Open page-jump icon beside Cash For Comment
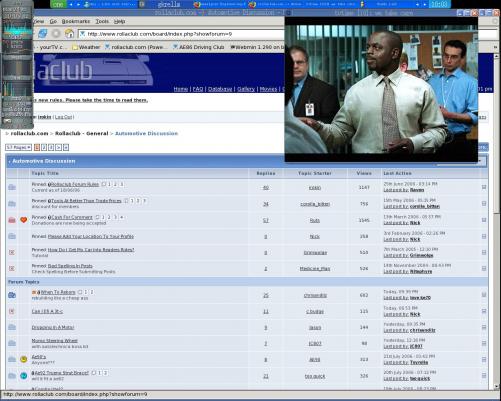The image size is (501, 401). click(97, 217)
